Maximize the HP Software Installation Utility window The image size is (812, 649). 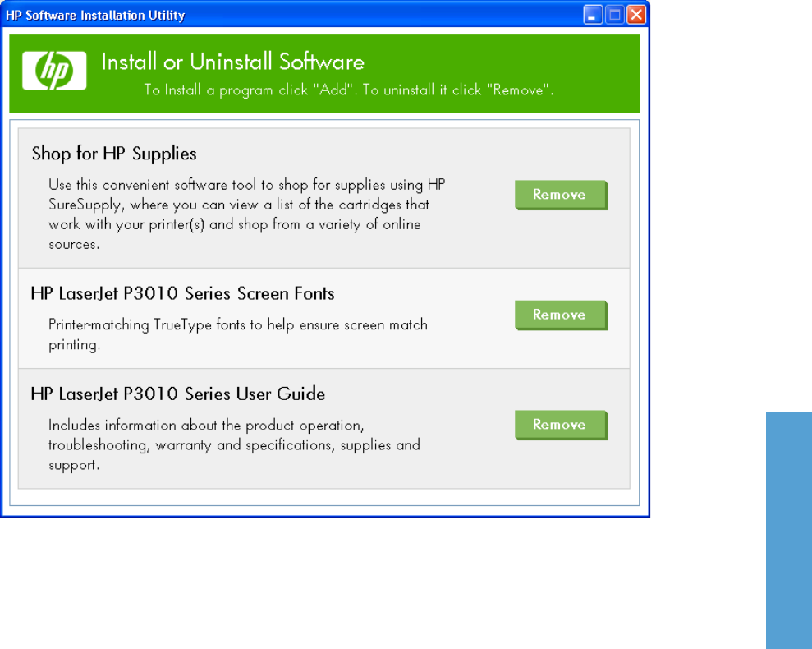615,15
